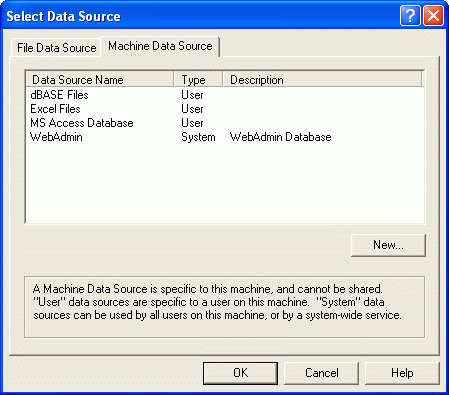Select the WebAdmin system data source
The height and width of the screenshot is (395, 449).
(x=56, y=137)
